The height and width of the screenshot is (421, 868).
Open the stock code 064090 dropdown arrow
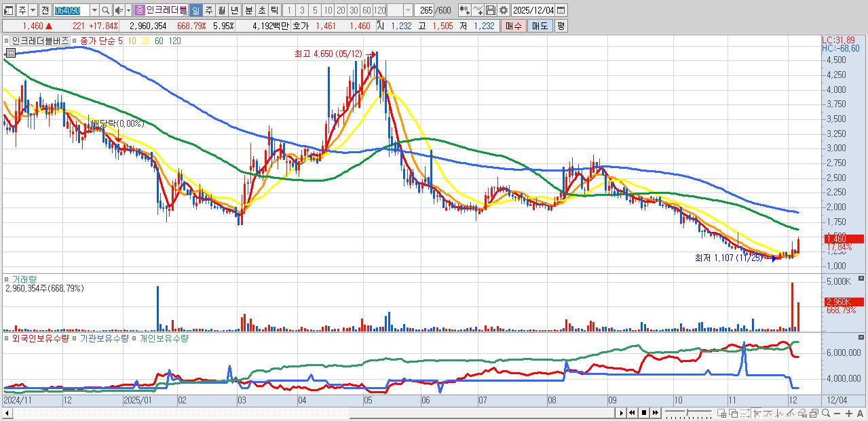[x=94, y=10]
